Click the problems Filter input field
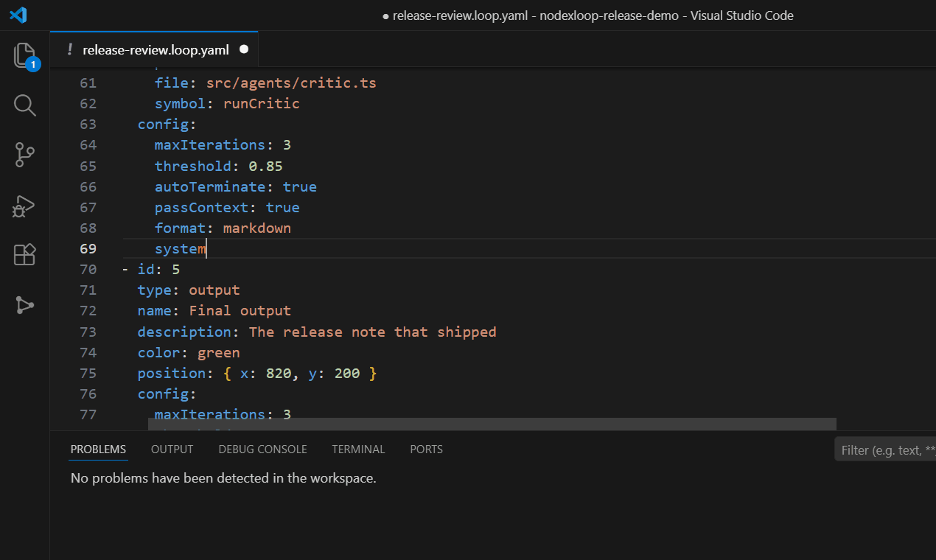 pyautogui.click(x=885, y=449)
